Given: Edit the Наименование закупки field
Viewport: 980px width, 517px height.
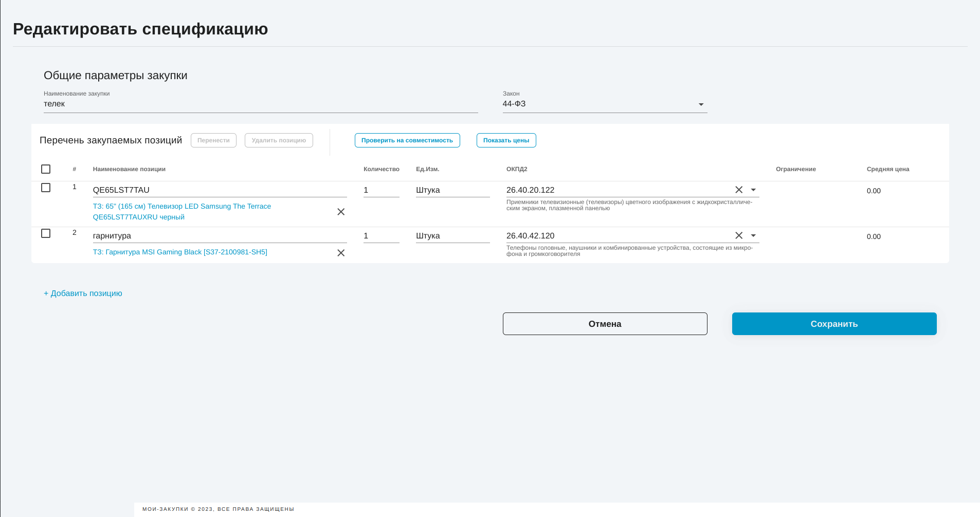Looking at the screenshot, I should pyautogui.click(x=260, y=104).
